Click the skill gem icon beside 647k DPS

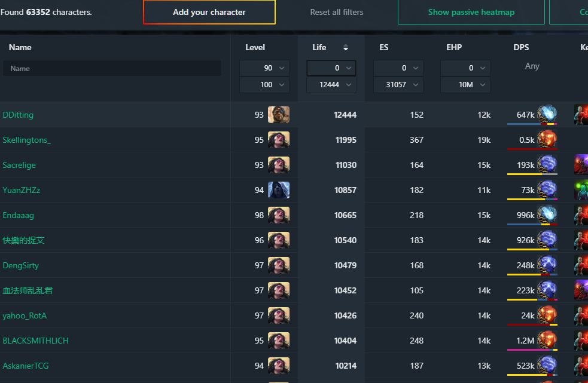[x=547, y=114]
